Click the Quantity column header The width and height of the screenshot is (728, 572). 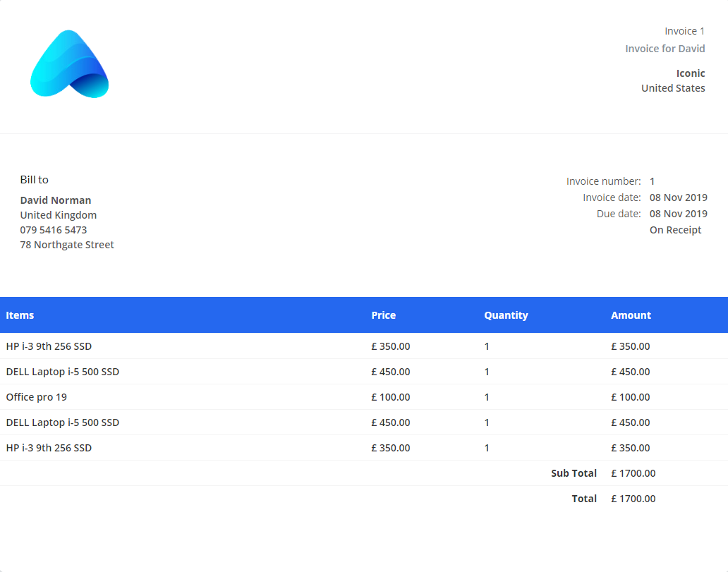(505, 315)
